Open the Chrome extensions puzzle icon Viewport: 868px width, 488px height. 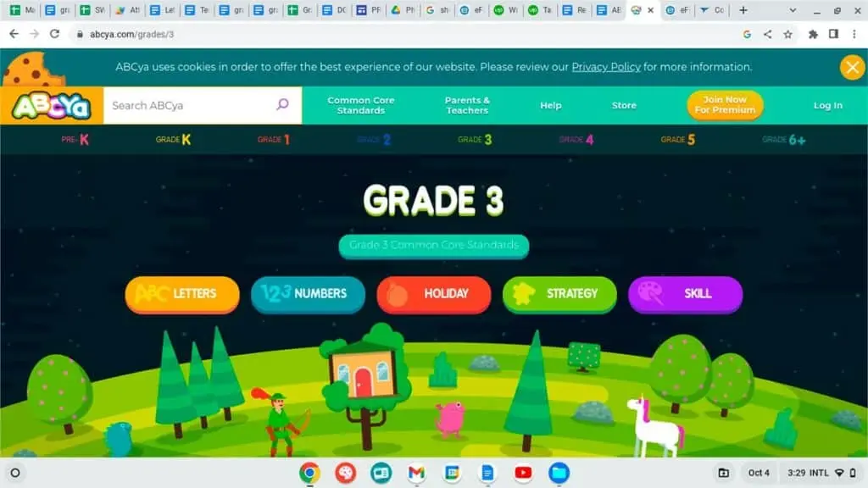tap(813, 34)
